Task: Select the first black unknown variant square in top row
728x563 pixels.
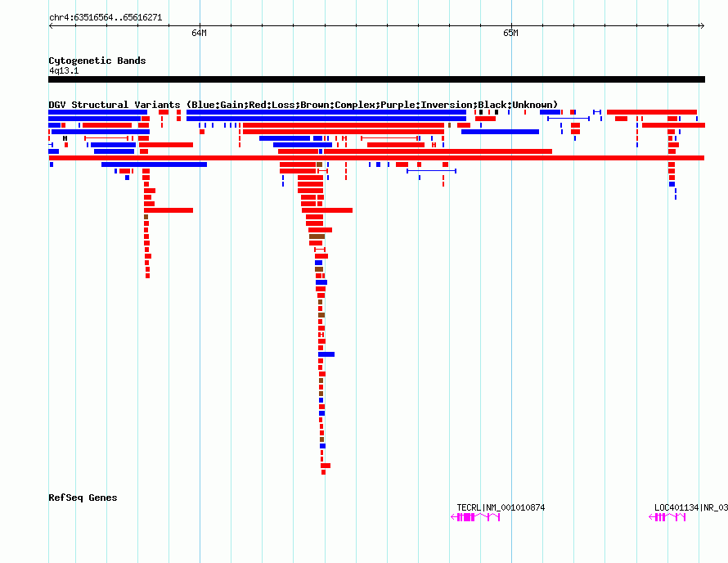Action: pos(481,112)
